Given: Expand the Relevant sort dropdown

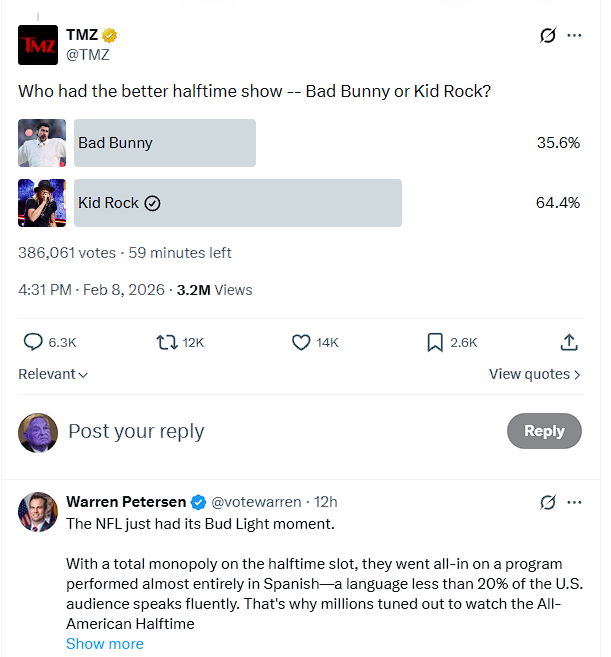Looking at the screenshot, I should coord(53,374).
